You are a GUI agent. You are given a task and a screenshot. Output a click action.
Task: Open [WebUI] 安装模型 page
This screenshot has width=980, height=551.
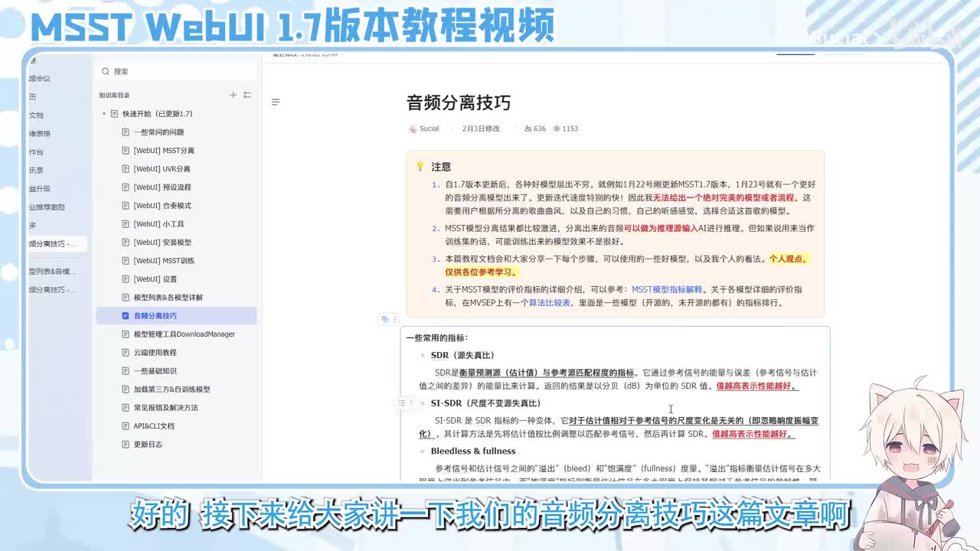(162, 242)
